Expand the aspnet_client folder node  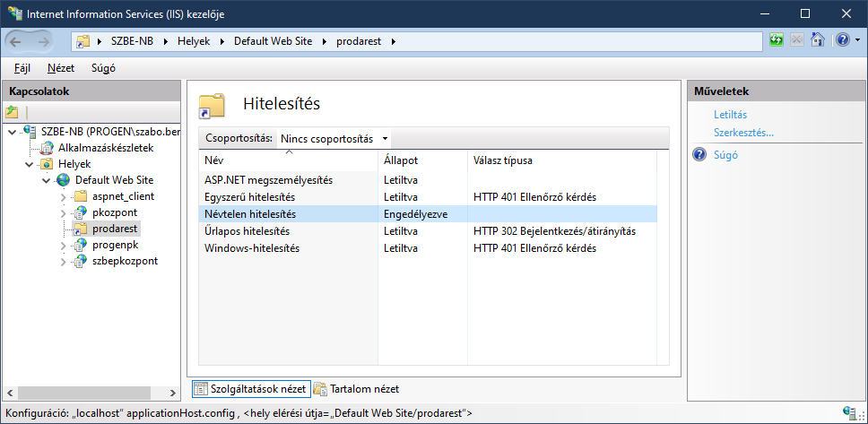64,196
